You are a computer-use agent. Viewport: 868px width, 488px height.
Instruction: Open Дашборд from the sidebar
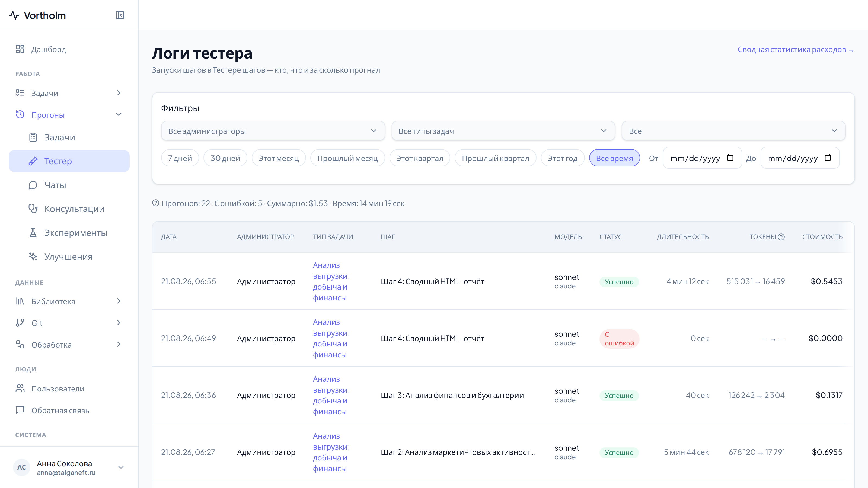(69, 49)
